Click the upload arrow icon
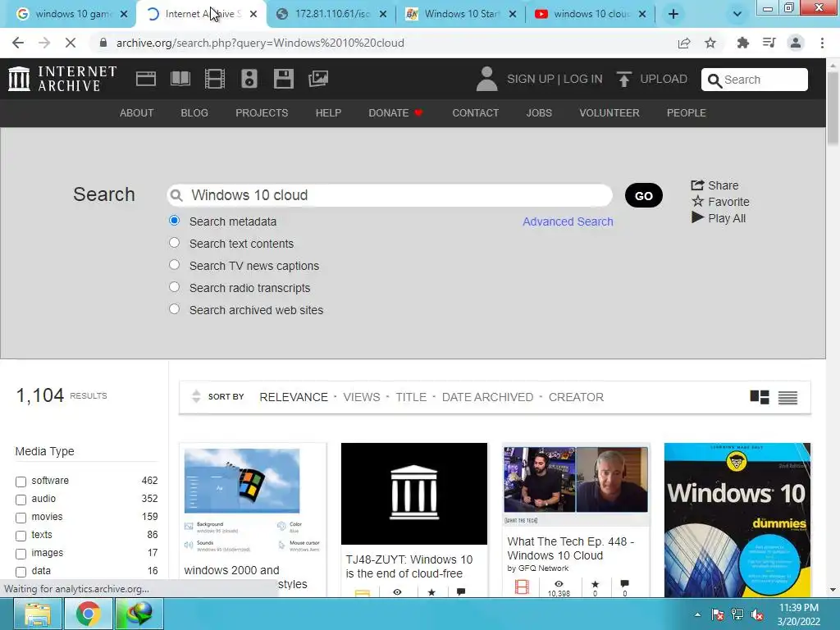 point(623,80)
